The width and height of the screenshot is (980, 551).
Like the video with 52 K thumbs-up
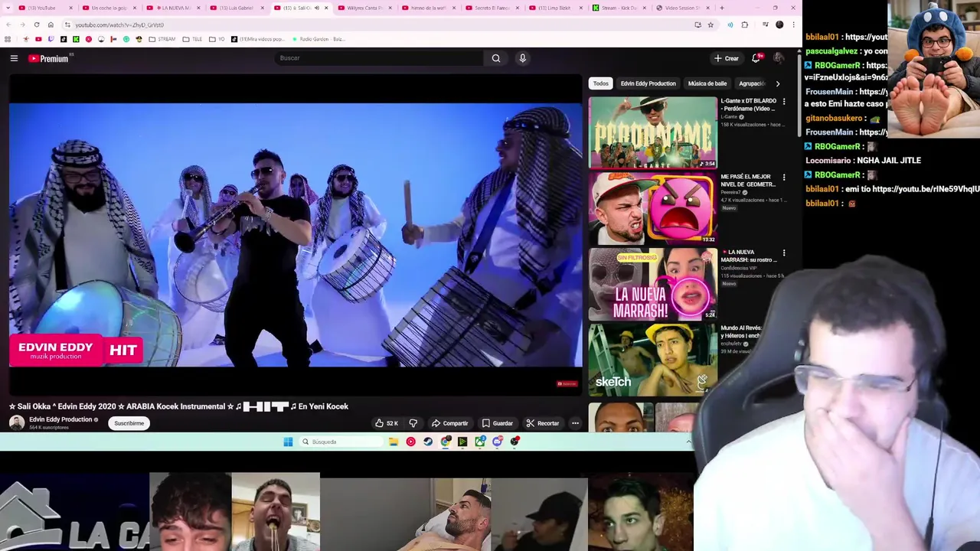tap(386, 423)
